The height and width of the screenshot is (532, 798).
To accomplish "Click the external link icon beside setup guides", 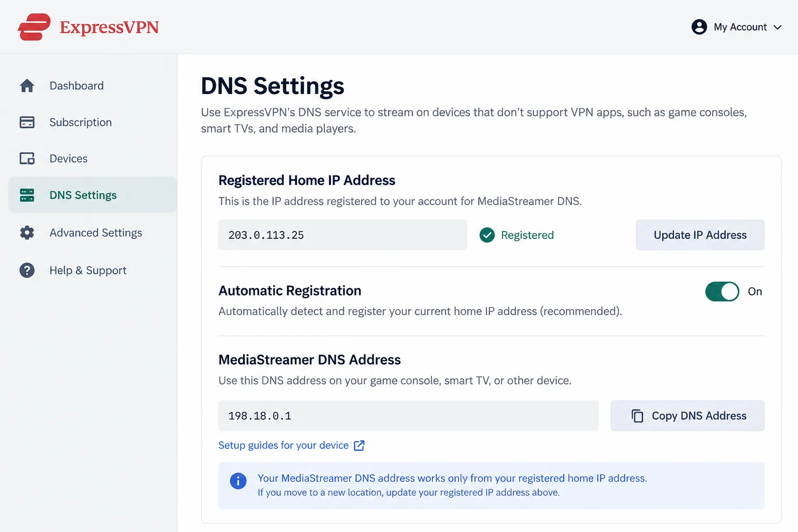I will click(x=359, y=445).
